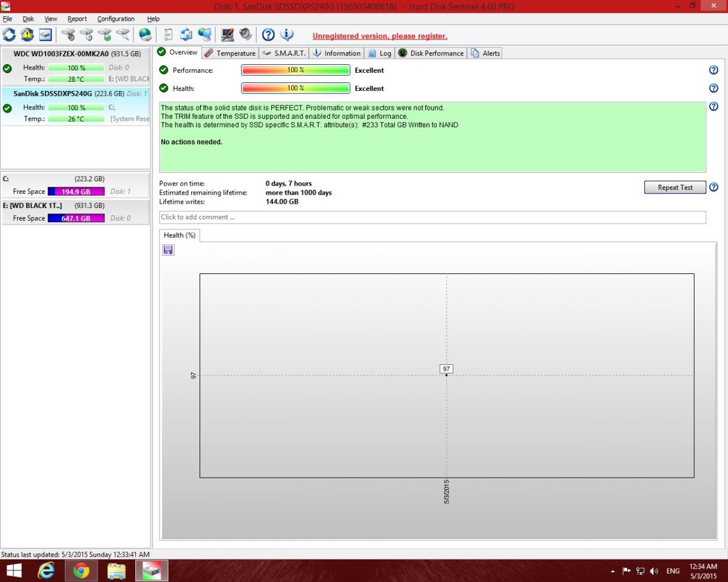
Task: Click the Health 100 % bar in Overview
Action: coord(295,89)
